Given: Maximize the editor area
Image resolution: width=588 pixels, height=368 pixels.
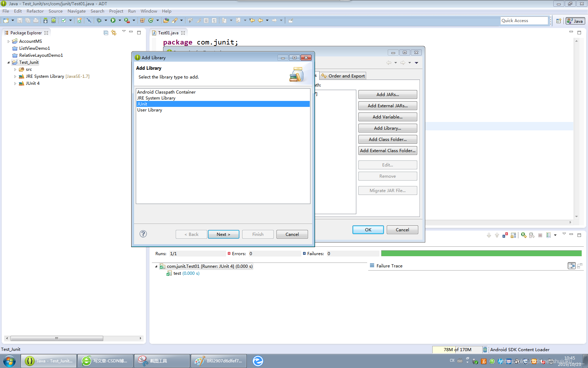Looking at the screenshot, I should (x=579, y=33).
